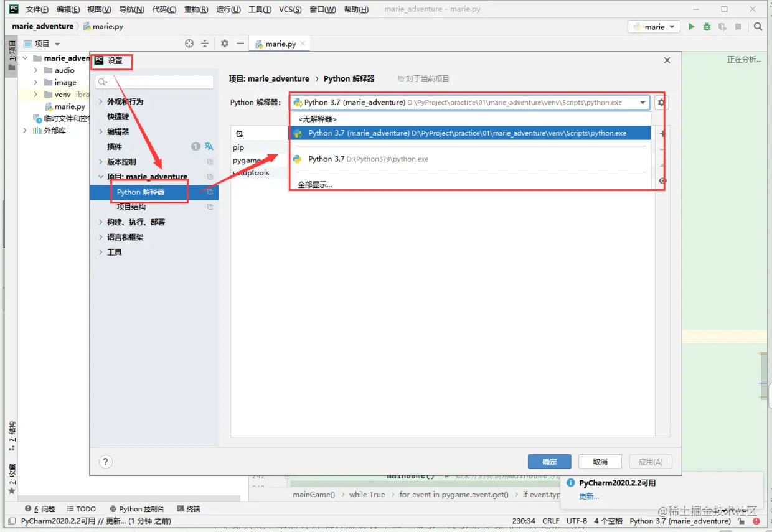Viewport: 772px width, 532px height.
Task: Start debugging with the green bug icon
Action: 707,27
